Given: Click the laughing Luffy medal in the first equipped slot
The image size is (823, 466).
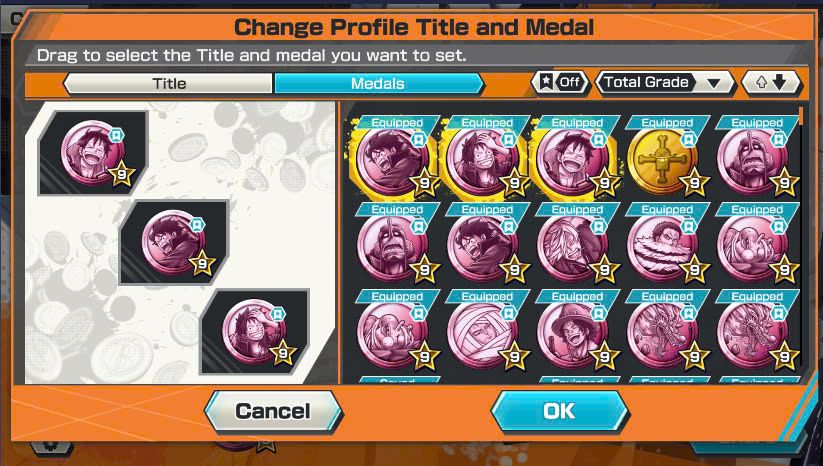Looking at the screenshot, I should [x=93, y=153].
